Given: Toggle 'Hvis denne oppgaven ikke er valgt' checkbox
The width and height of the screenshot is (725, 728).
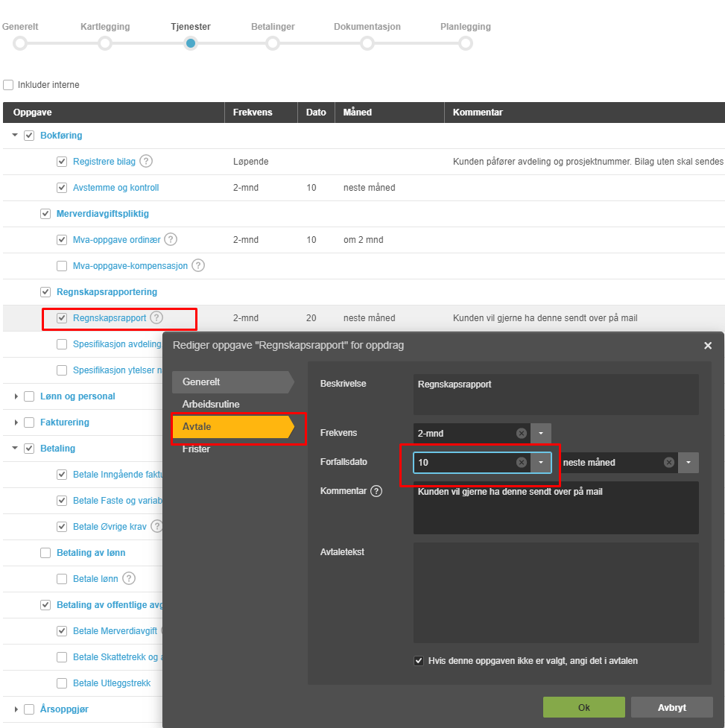Looking at the screenshot, I should (x=419, y=661).
